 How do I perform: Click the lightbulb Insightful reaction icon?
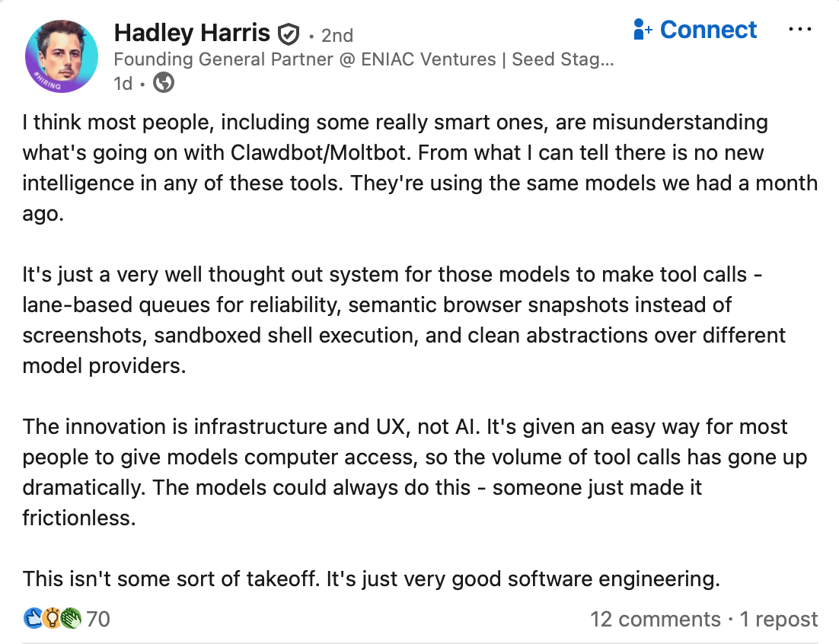[x=51, y=619]
